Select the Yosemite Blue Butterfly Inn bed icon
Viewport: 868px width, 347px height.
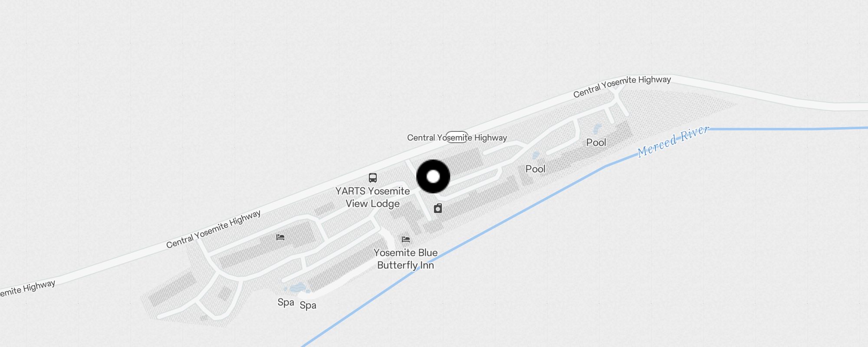pos(406,239)
